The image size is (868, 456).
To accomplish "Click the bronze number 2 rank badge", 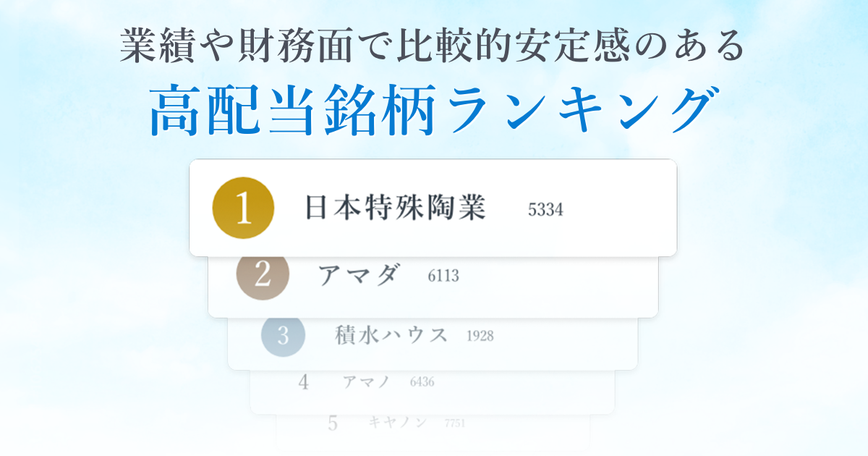I will point(263,274).
